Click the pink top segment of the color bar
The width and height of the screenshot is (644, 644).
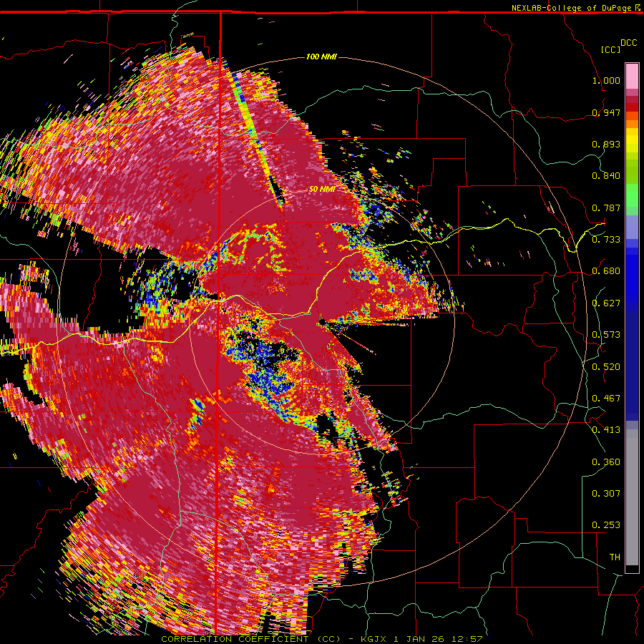tap(632, 77)
